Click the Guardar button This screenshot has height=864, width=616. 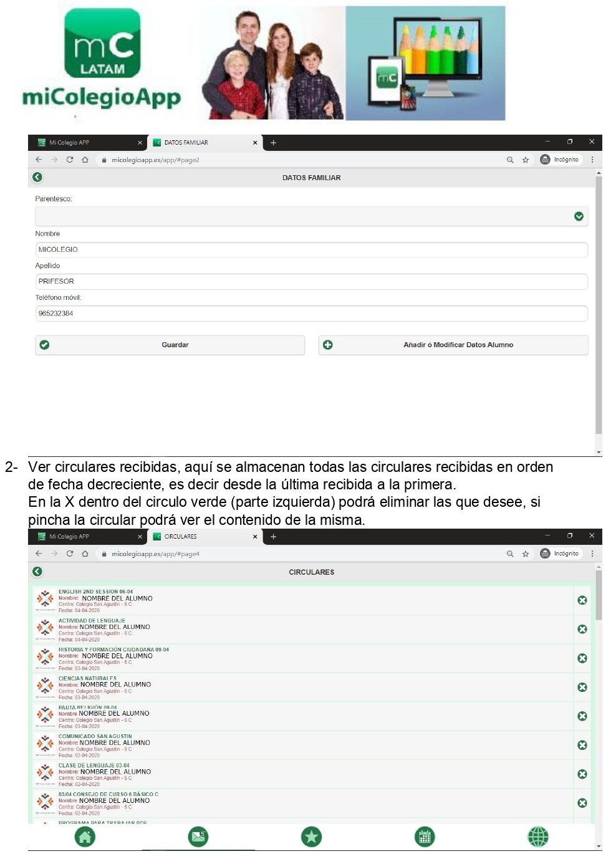pyautogui.click(x=170, y=345)
